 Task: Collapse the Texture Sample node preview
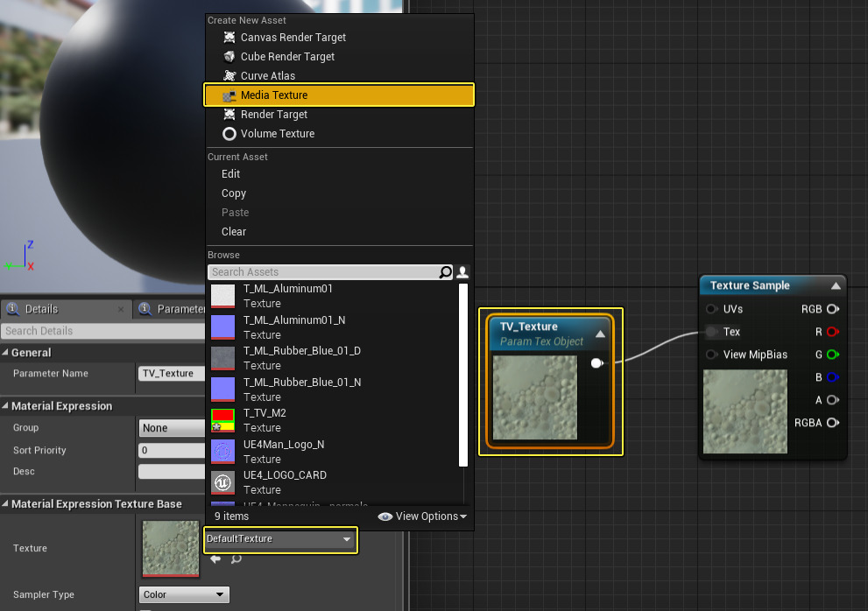pyautogui.click(x=836, y=285)
